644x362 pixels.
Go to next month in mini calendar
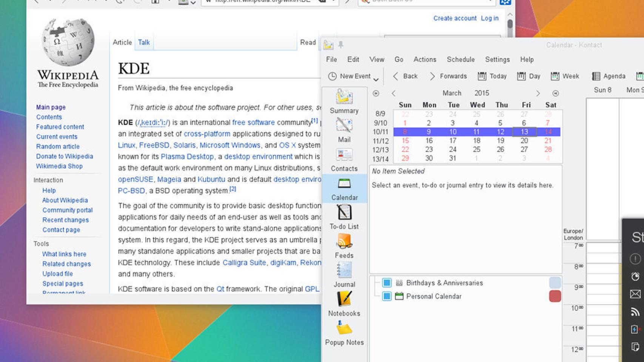pos(538,93)
